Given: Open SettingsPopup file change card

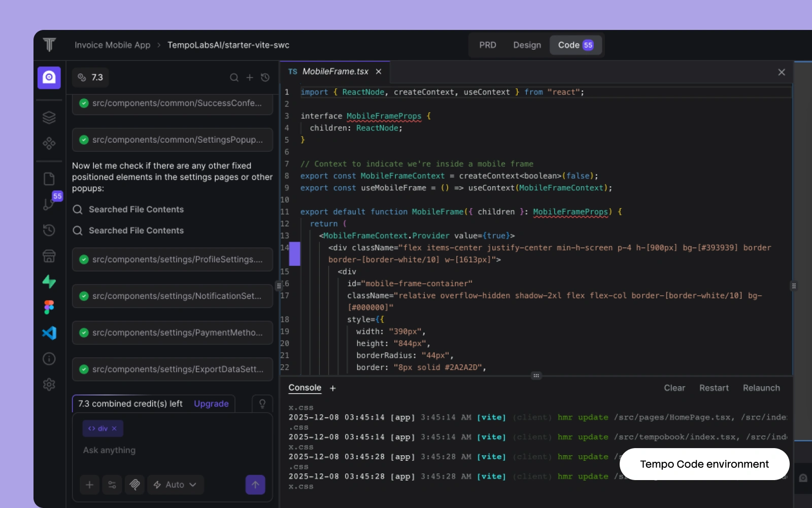Looking at the screenshot, I should point(173,140).
